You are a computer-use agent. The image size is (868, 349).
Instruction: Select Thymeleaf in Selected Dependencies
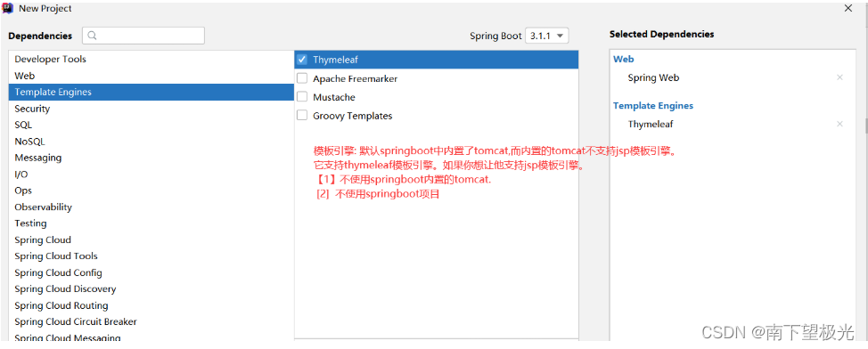(651, 124)
